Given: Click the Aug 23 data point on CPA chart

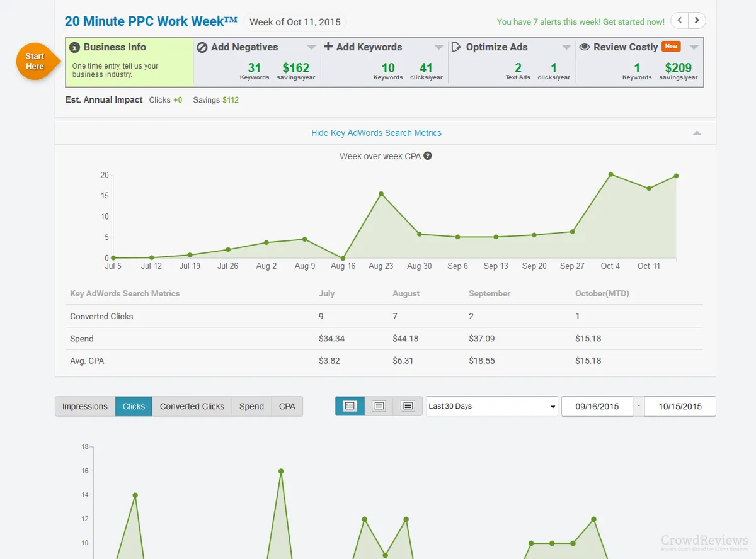Looking at the screenshot, I should coord(381,194).
